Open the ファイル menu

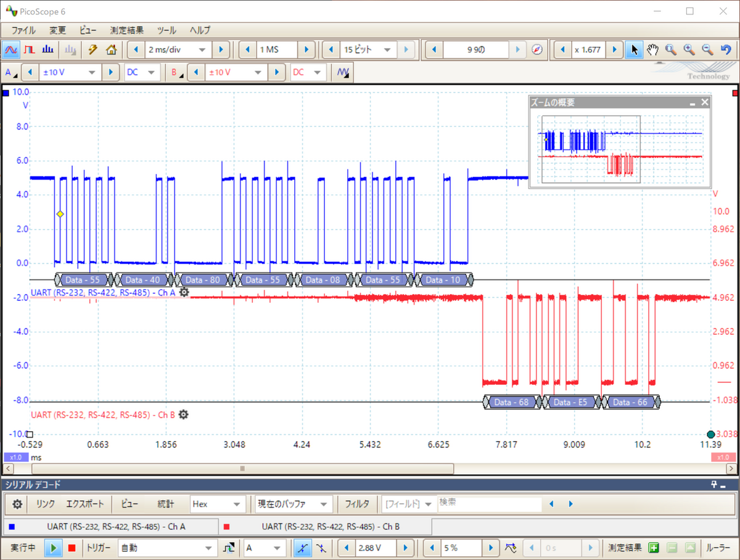click(23, 30)
